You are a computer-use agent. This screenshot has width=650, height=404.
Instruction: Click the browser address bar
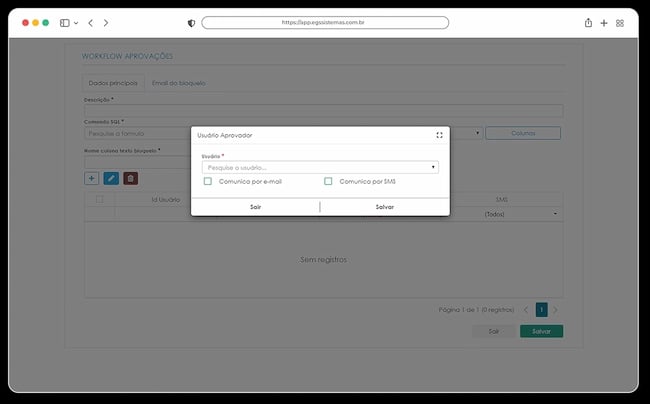(325, 22)
